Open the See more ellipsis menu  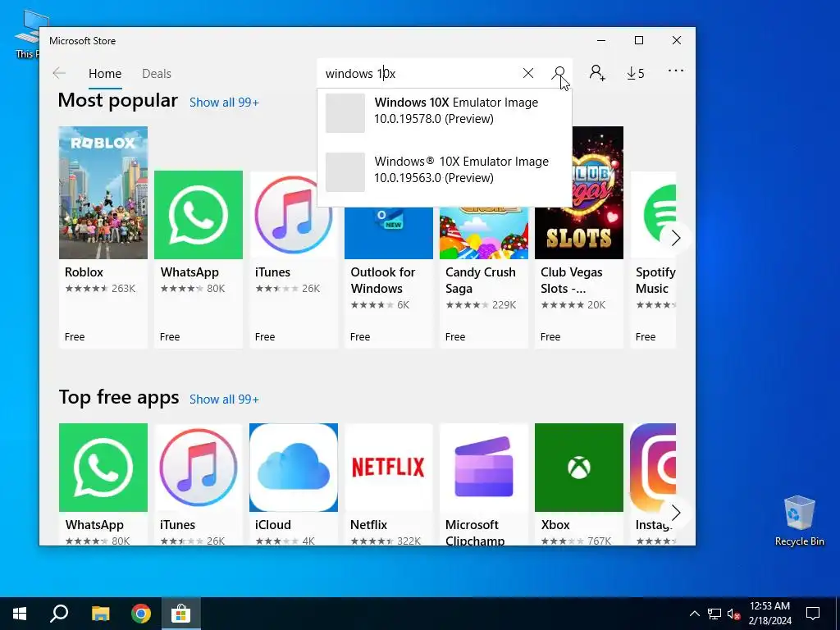pos(676,71)
